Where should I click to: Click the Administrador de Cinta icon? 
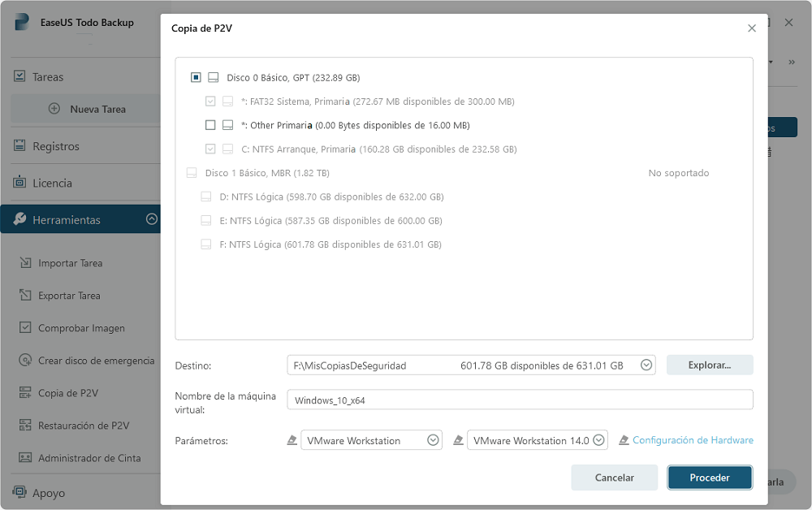(24, 458)
